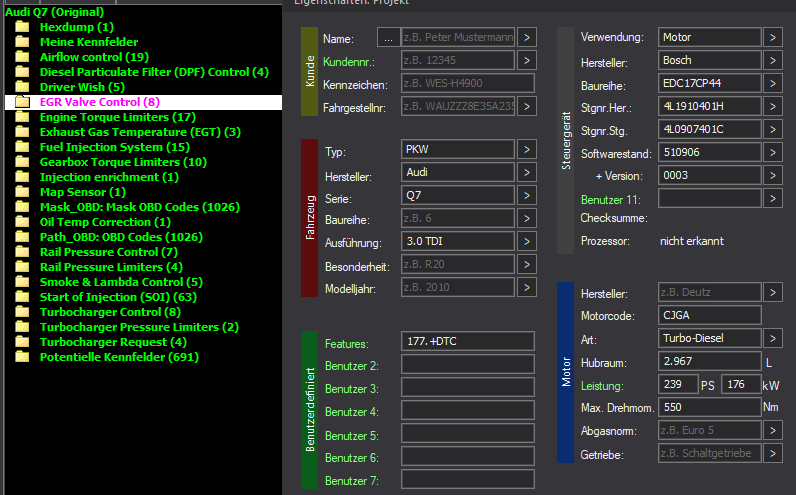Viewport: 796px width, 495px height.
Task: Click the Leistung kW field showing 176
Action: [742, 384]
